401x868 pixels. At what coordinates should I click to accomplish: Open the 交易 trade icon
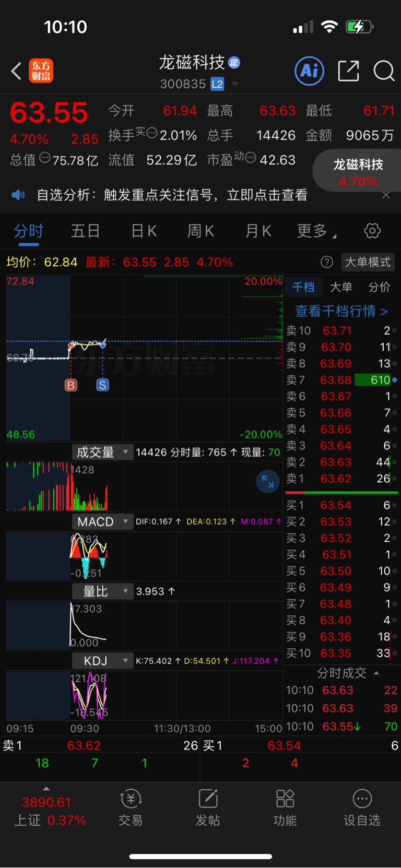(131, 808)
